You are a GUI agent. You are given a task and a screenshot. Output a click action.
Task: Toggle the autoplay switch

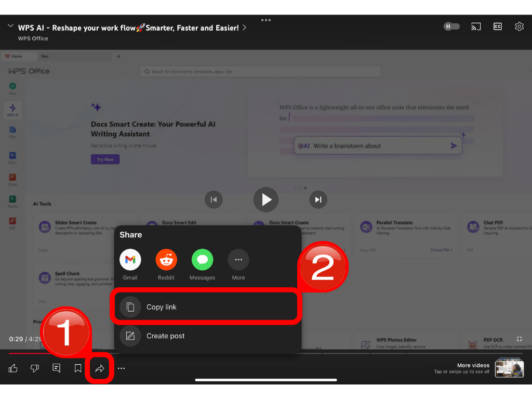tap(451, 26)
